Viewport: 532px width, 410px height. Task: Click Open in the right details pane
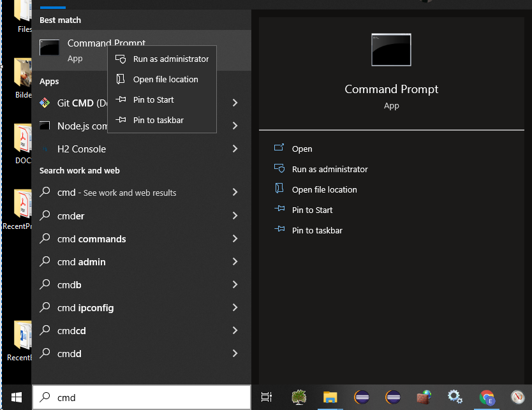[x=302, y=149]
